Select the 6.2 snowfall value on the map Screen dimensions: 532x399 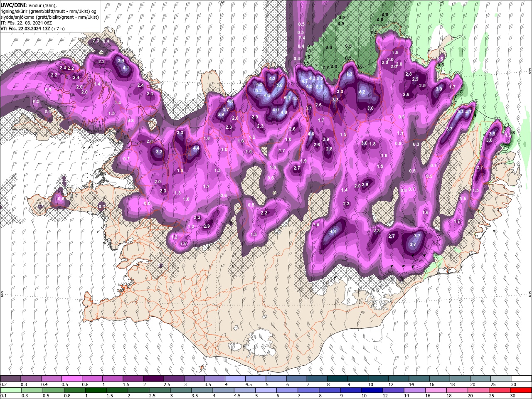pyautogui.click(x=287, y=98)
